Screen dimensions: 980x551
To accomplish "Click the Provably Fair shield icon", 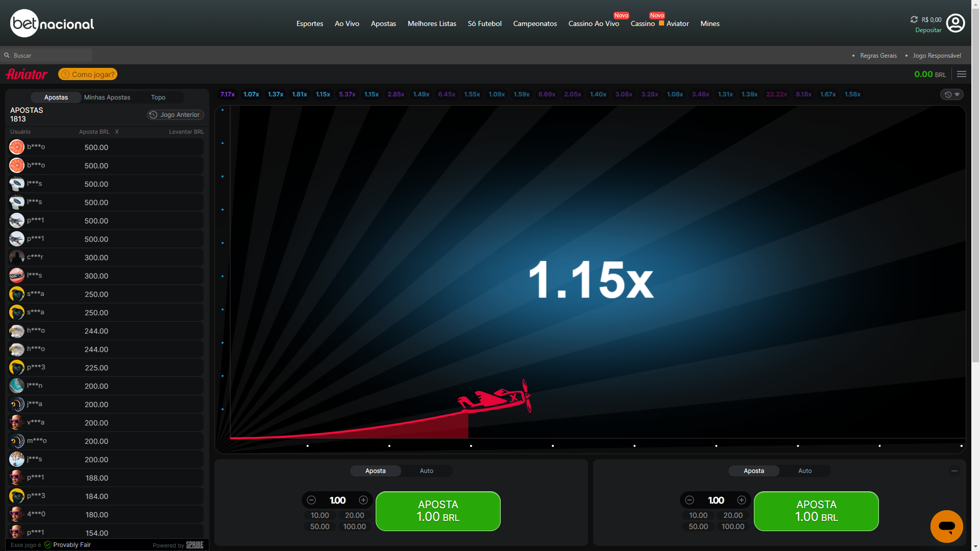I will (x=48, y=545).
